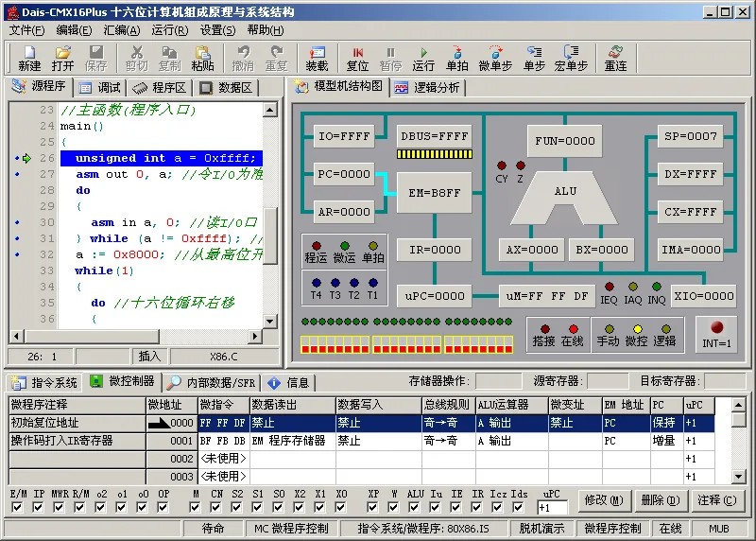Viewport: 756px width, 541px height.
Task: Click the 修改(M) button
Action: click(x=604, y=500)
